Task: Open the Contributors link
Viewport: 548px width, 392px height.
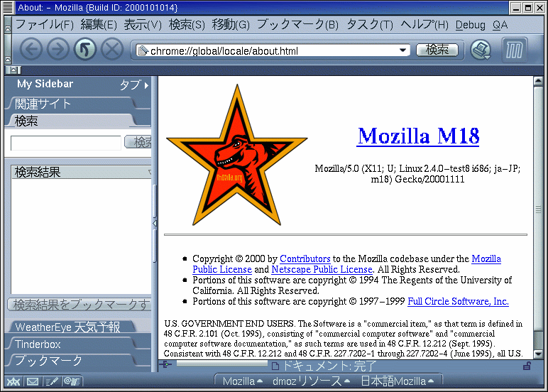Action: coord(305,258)
